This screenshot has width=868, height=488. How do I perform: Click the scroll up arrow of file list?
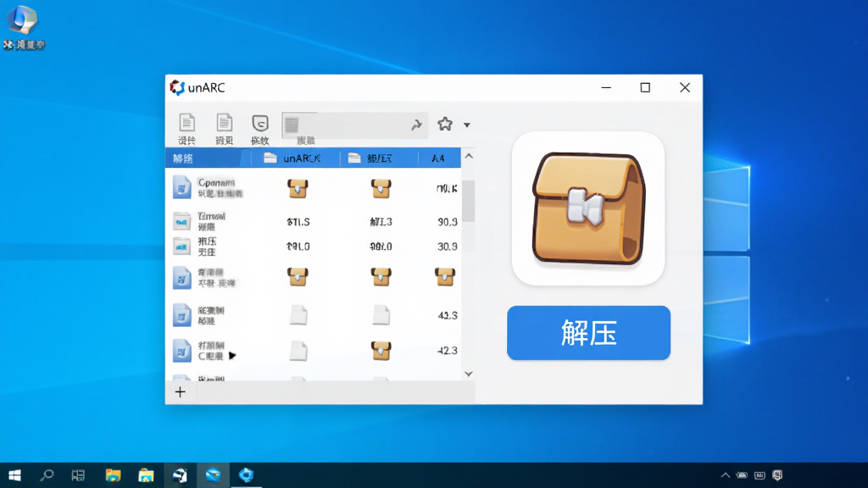(x=469, y=156)
